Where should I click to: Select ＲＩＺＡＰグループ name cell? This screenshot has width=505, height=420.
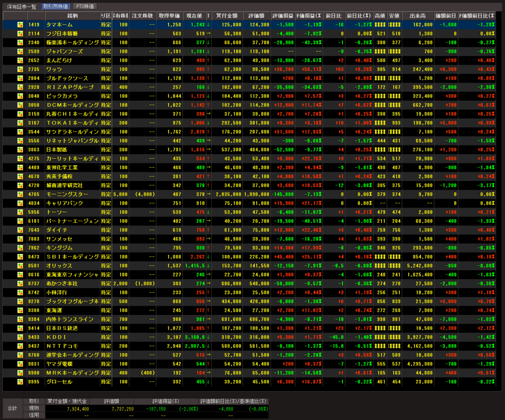click(x=72, y=87)
